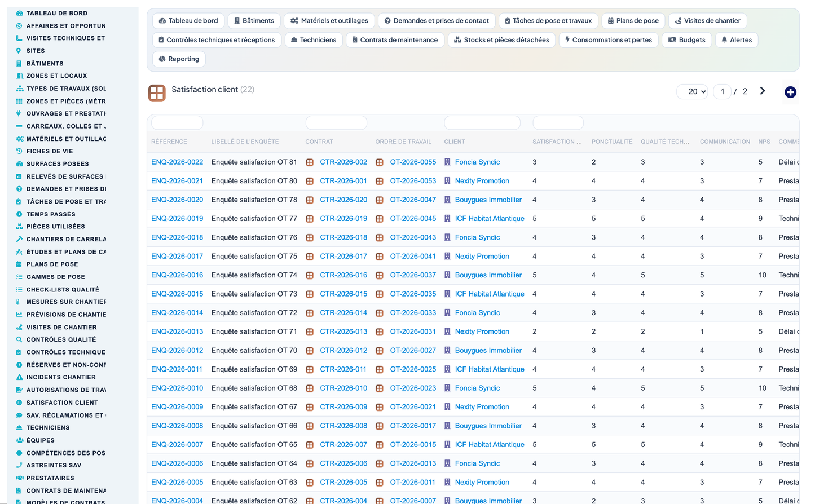The width and height of the screenshot is (815, 504).
Task: Sort by the Ponctualité column header
Action: click(x=612, y=142)
